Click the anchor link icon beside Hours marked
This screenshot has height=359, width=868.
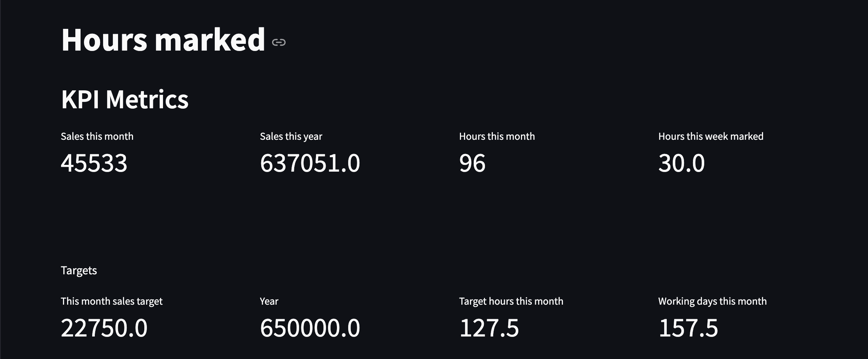278,42
